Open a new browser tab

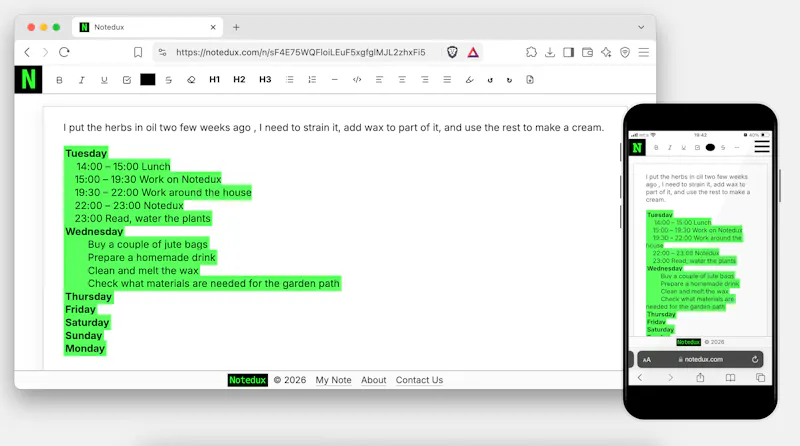pos(236,27)
